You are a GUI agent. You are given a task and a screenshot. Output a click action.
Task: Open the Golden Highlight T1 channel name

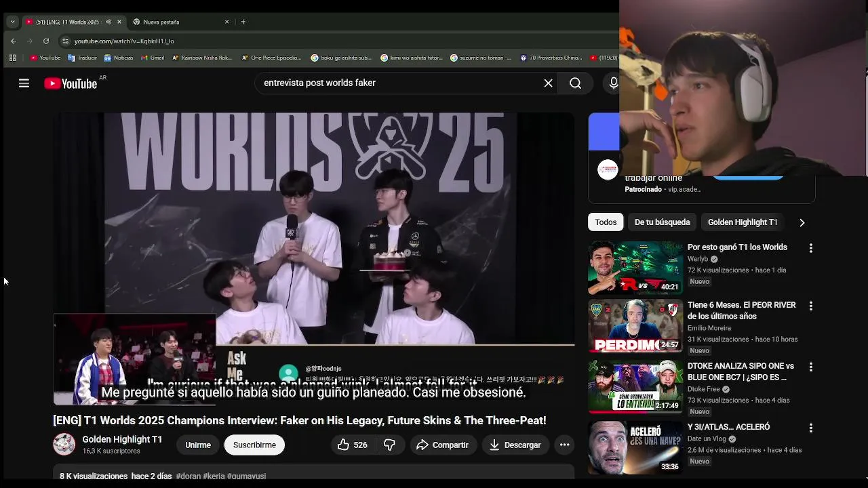122,439
